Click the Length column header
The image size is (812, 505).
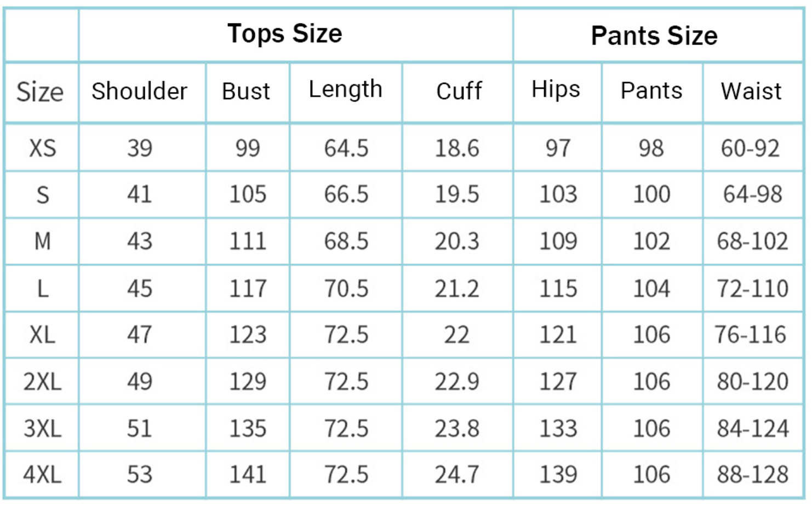[345, 90]
